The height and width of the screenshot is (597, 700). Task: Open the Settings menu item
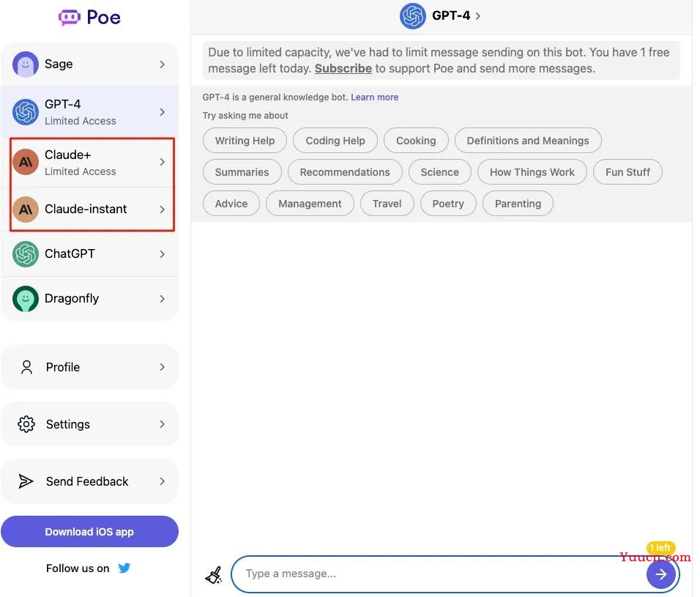click(90, 424)
